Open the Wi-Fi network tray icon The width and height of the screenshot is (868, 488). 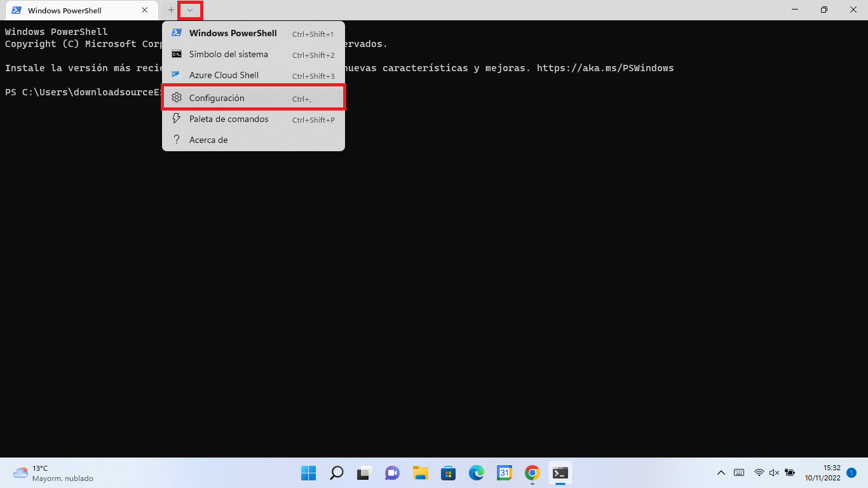(x=759, y=473)
